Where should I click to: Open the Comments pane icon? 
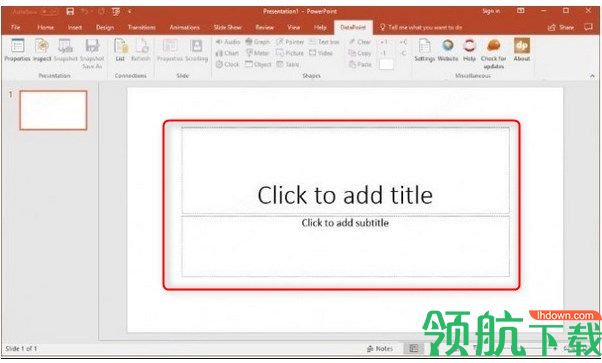click(588, 27)
